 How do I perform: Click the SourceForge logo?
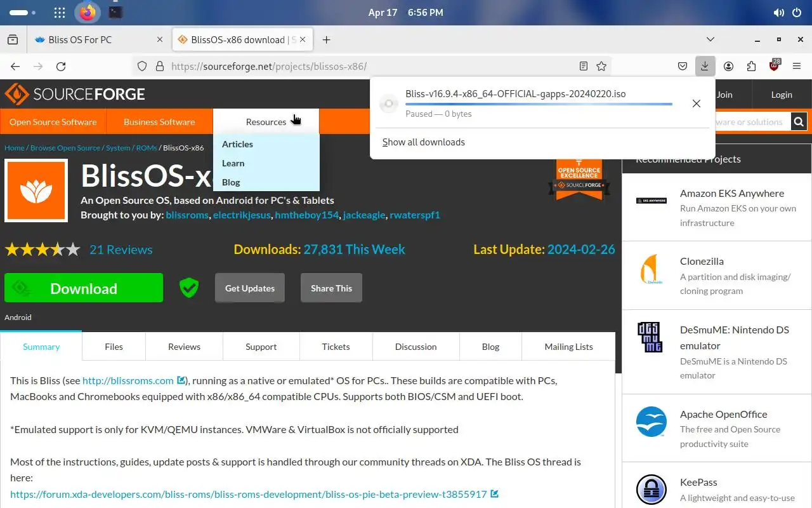pyautogui.click(x=75, y=94)
